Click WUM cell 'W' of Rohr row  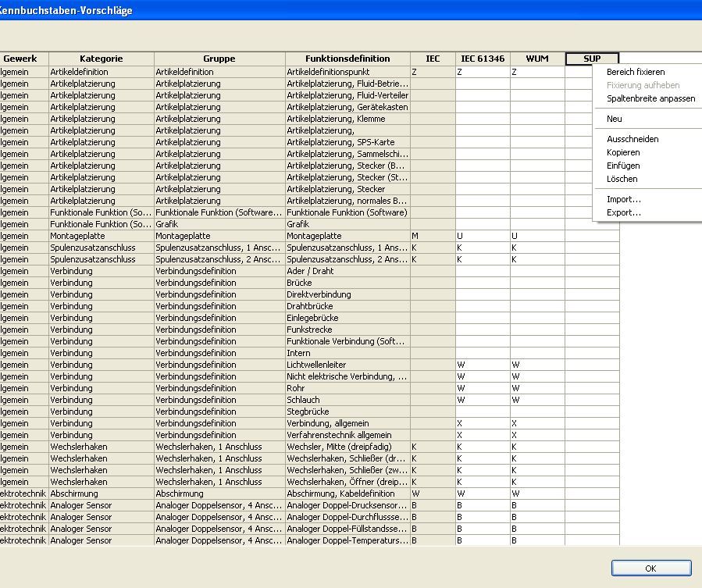coord(537,388)
